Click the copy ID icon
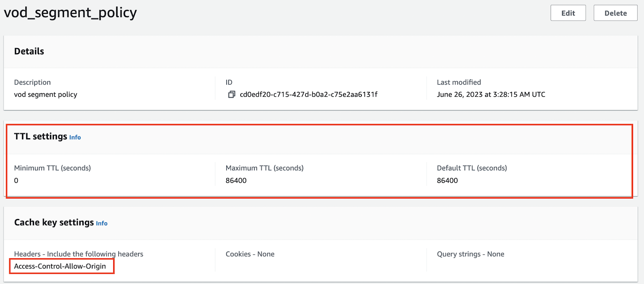 point(231,94)
